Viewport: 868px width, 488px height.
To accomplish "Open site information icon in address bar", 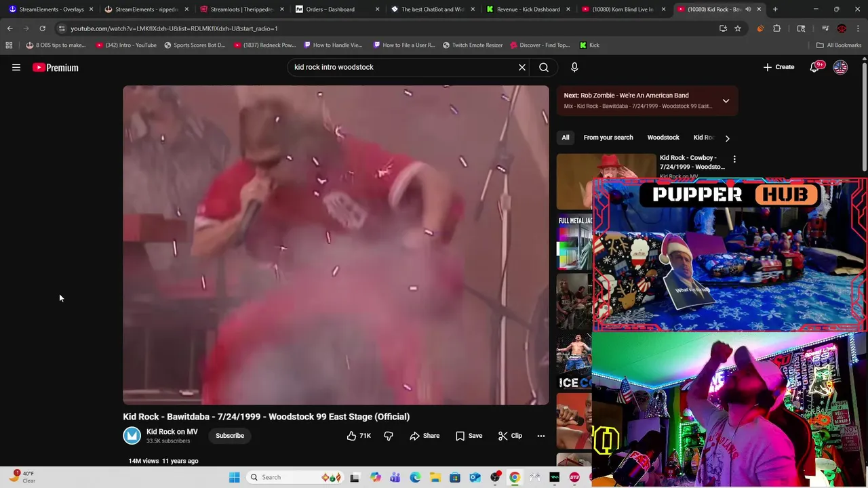I will tap(62, 28).
